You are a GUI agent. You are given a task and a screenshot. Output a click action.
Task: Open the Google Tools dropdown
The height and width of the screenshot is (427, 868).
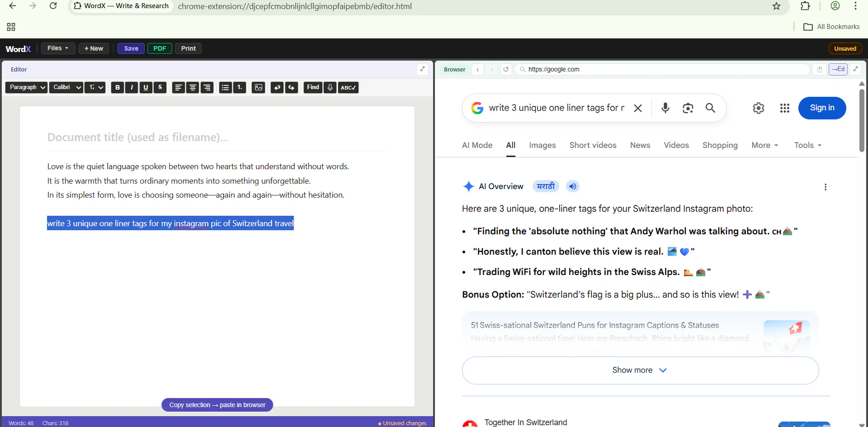click(808, 145)
